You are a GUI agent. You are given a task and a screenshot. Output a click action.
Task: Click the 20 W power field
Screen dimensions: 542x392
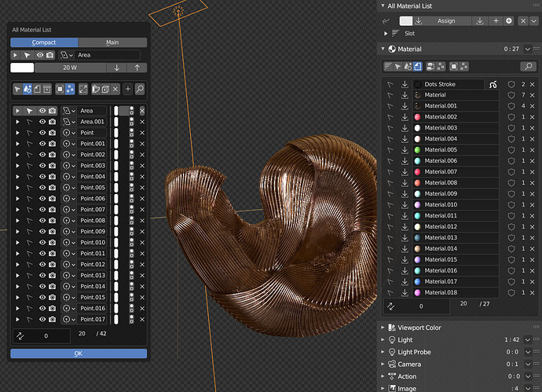[70, 68]
